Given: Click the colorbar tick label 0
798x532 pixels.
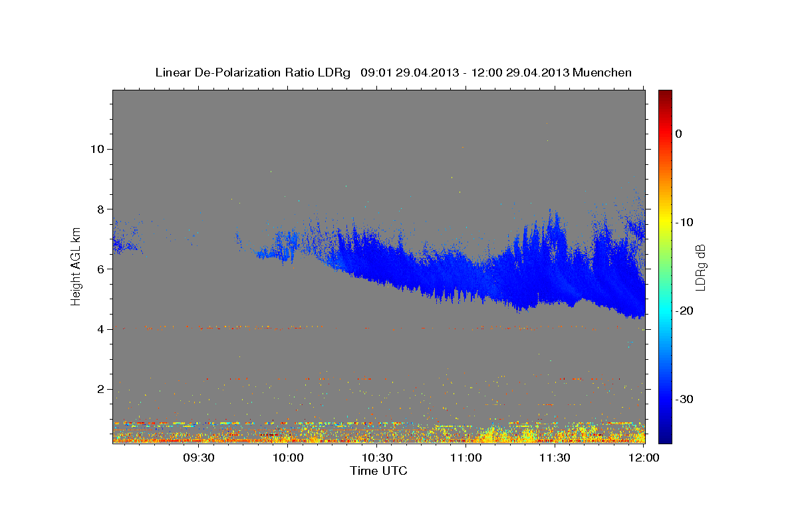Looking at the screenshot, I should (679, 134).
